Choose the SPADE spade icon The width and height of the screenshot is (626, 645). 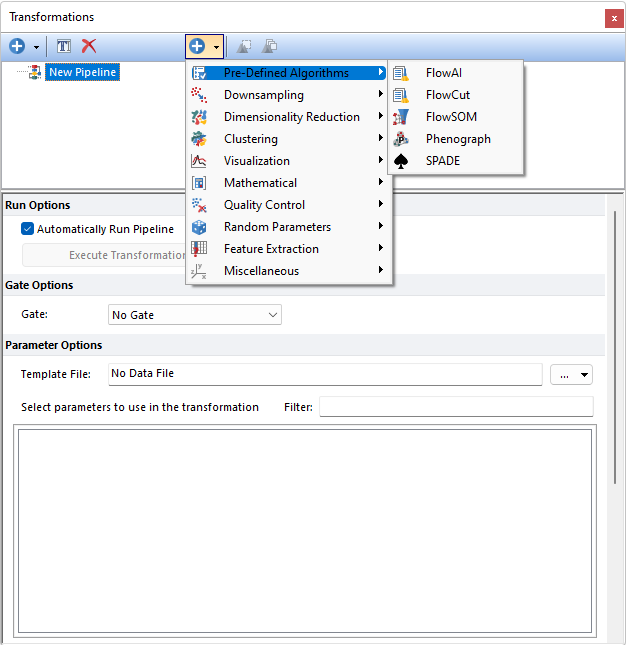click(x=401, y=161)
